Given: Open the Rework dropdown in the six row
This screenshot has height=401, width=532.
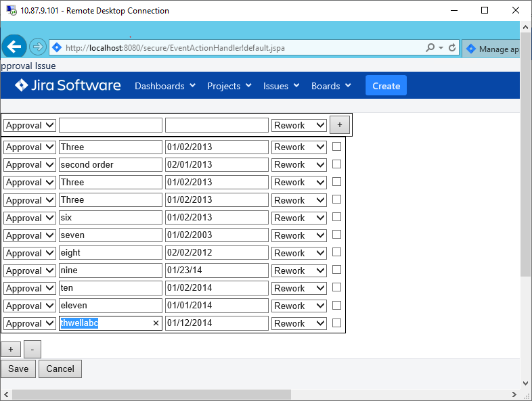Looking at the screenshot, I should 299,218.
